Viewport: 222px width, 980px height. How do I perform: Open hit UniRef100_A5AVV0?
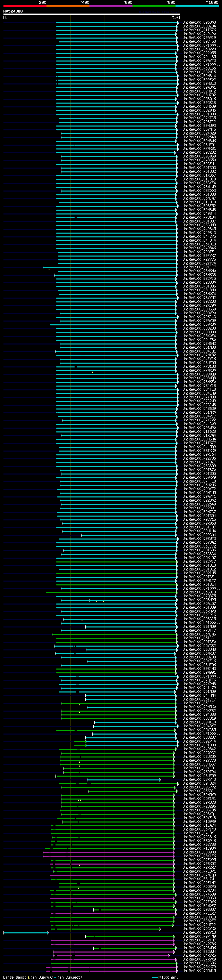199,49
